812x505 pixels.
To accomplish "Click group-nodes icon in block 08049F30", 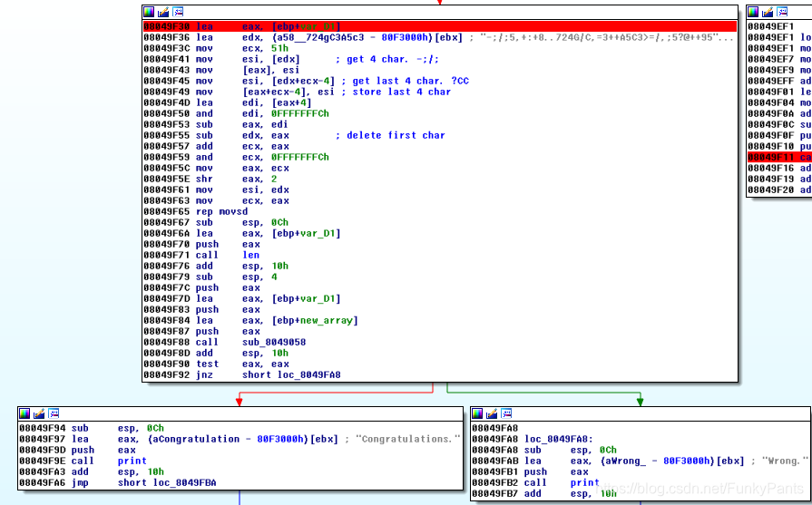I will click(x=178, y=12).
